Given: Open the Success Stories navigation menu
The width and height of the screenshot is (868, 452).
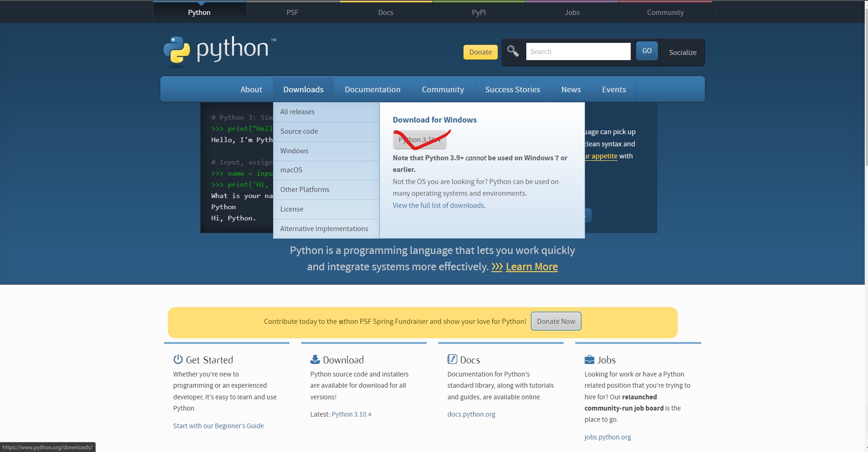Looking at the screenshot, I should pyautogui.click(x=512, y=89).
